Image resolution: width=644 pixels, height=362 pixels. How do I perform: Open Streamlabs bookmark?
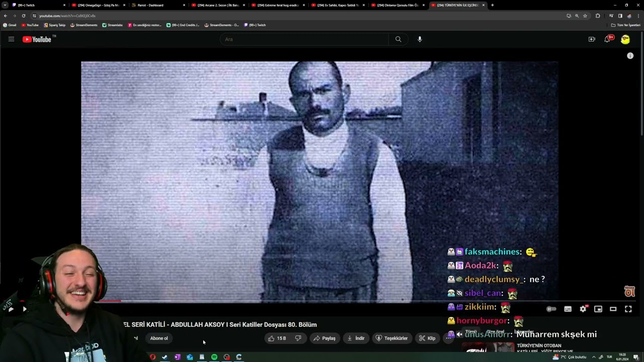(112, 25)
